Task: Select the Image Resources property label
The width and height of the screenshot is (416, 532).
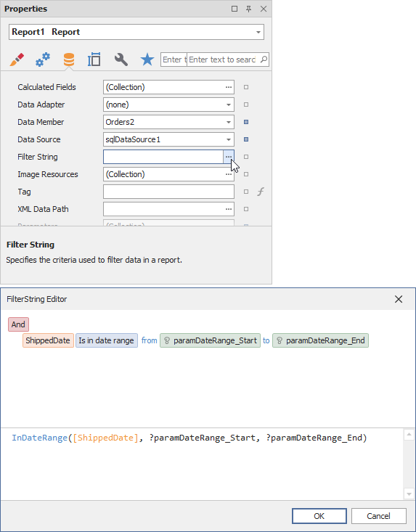Action: pos(48,174)
